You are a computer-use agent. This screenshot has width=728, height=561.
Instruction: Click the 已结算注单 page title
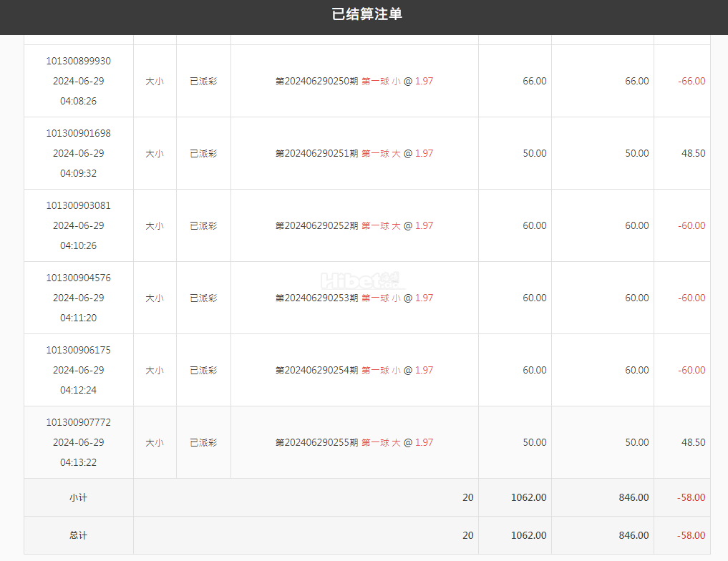click(x=367, y=14)
